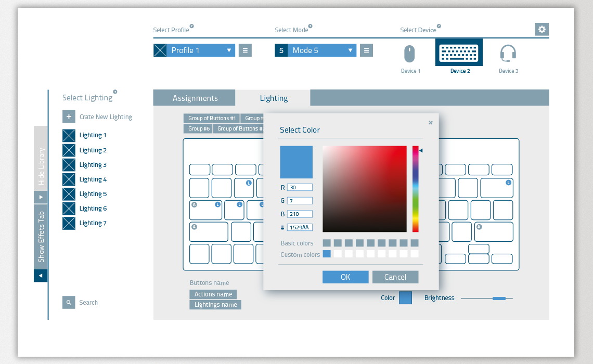
Task: Select the Lighting tab
Action: tap(273, 98)
